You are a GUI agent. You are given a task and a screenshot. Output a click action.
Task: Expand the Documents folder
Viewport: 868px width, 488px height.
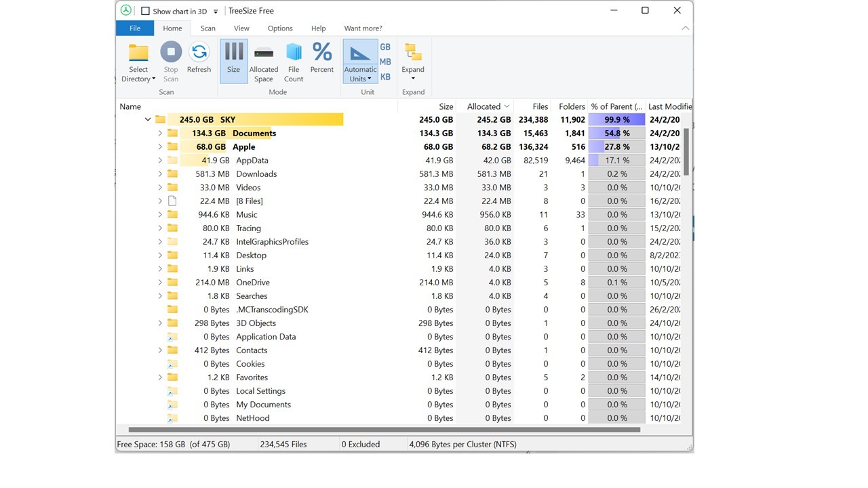click(160, 133)
